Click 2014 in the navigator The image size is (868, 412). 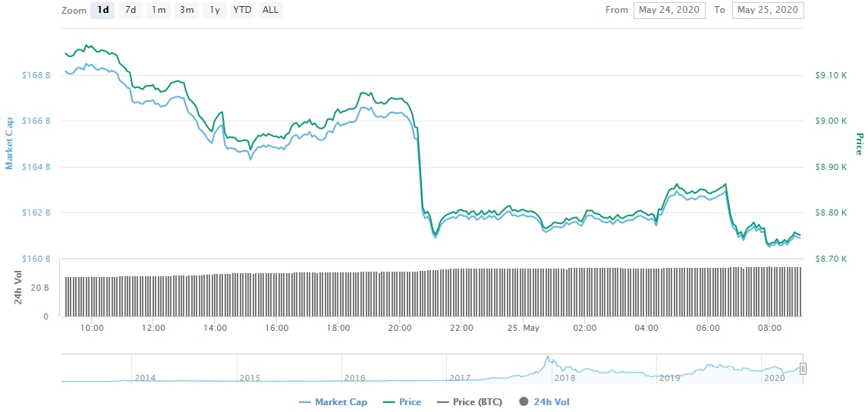point(145,378)
